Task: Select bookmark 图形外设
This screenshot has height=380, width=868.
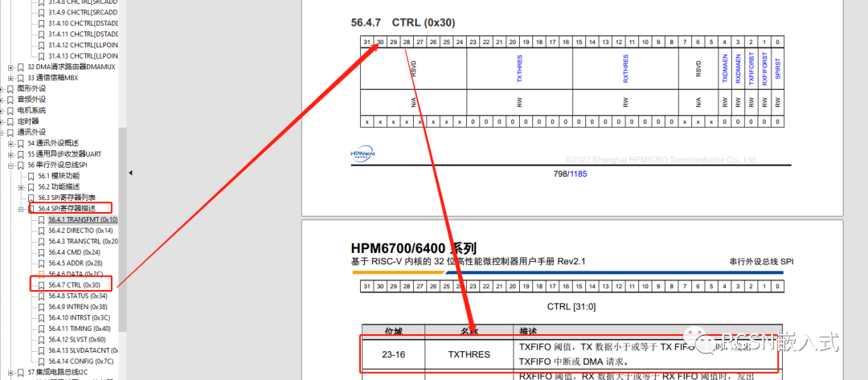Action: [31, 88]
